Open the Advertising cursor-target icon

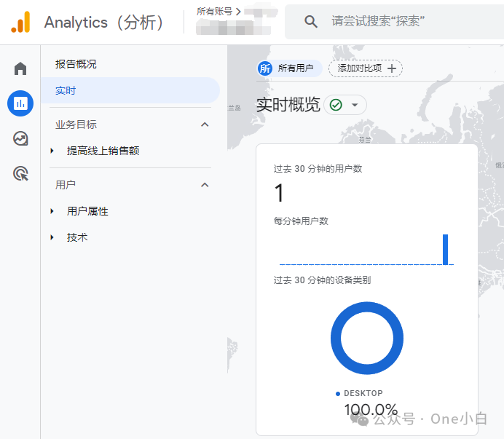coord(20,173)
